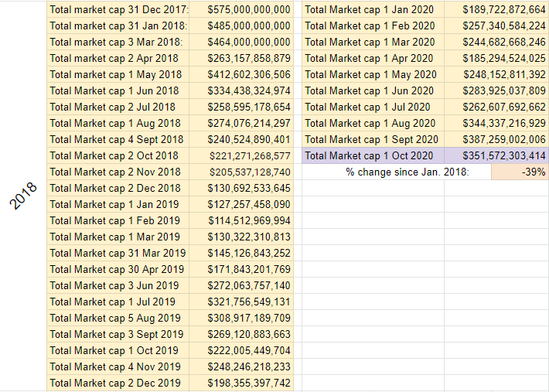Screen dimensions: 549x392
Task: Select the $198,355,397,742 cell
Action: 241,383
